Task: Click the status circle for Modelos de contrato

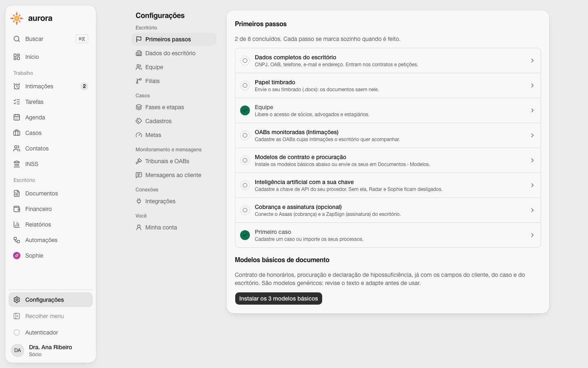Action: pyautogui.click(x=245, y=160)
